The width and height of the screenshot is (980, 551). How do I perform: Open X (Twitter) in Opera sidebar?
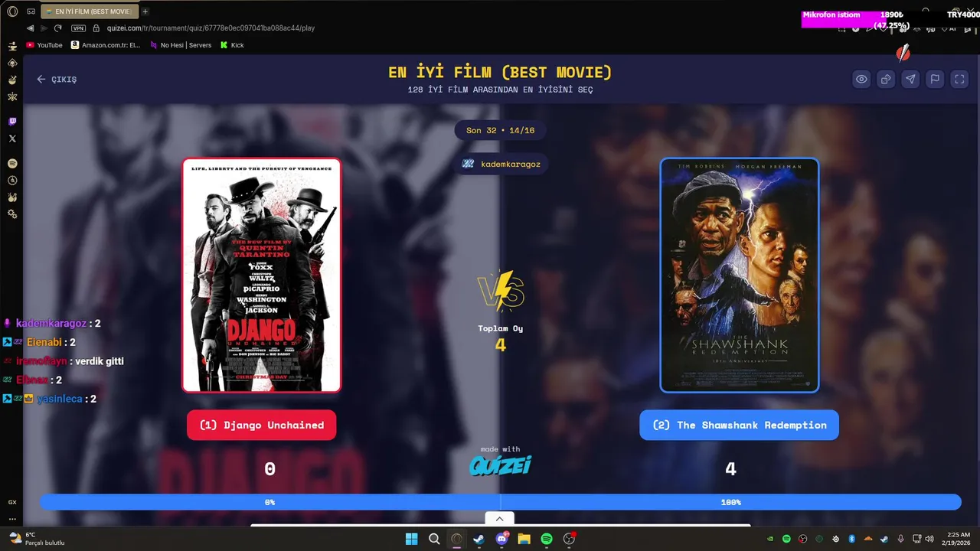pyautogui.click(x=12, y=139)
